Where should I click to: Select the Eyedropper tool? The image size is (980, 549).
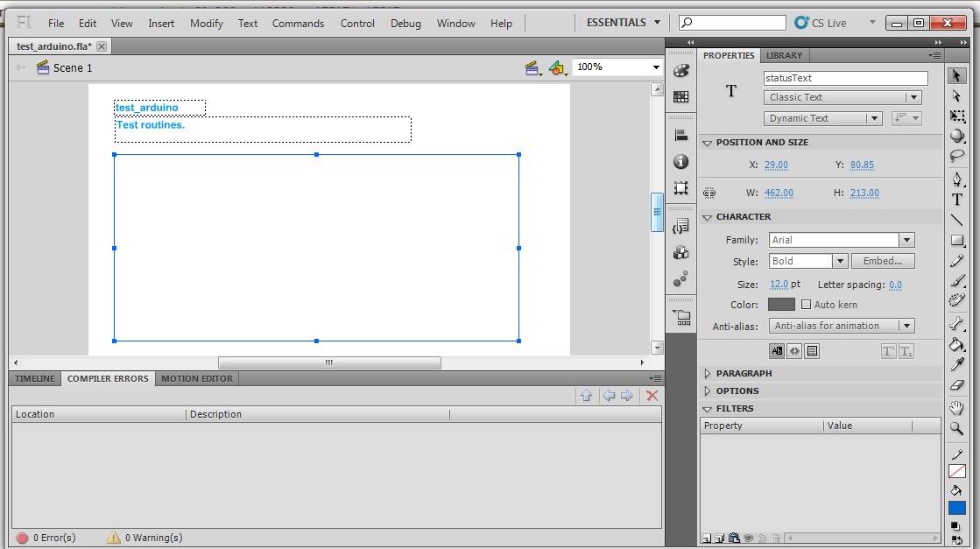(x=956, y=364)
